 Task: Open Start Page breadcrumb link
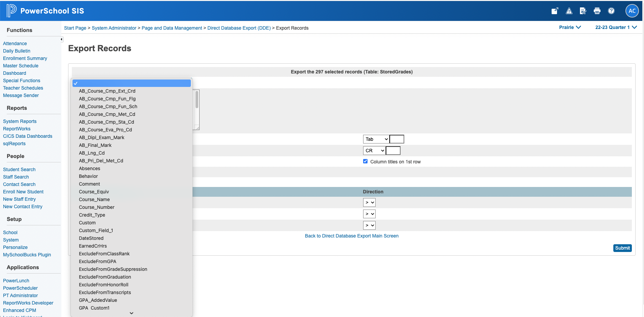(x=75, y=28)
